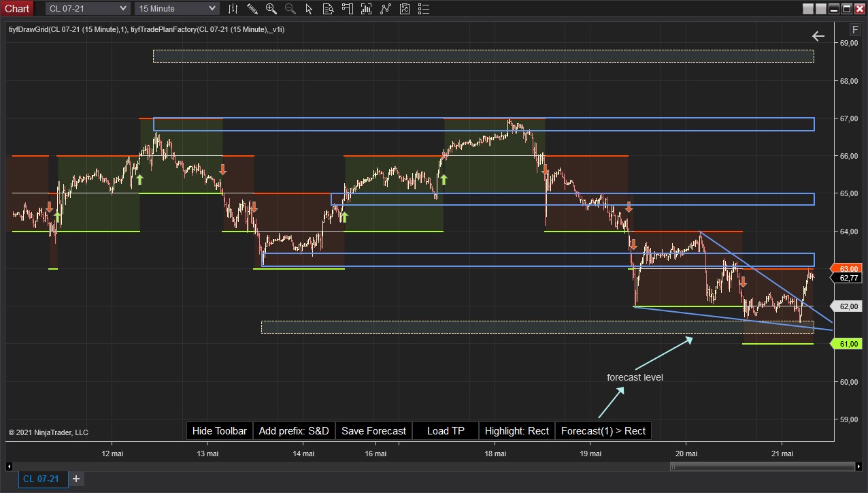The width and height of the screenshot is (868, 493).
Task: Open the CL 07-21 instrument dropdown
Action: pyautogui.click(x=88, y=8)
